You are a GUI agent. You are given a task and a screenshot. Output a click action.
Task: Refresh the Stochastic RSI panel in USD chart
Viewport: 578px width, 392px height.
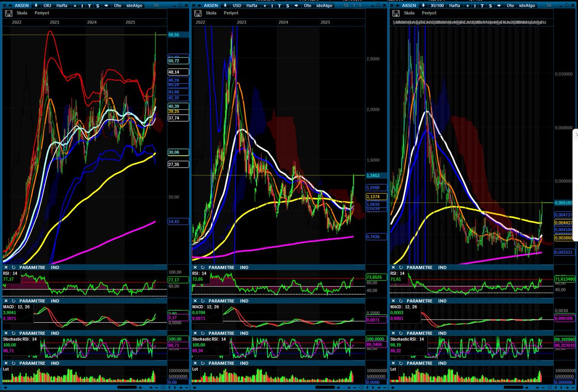(x=202, y=332)
